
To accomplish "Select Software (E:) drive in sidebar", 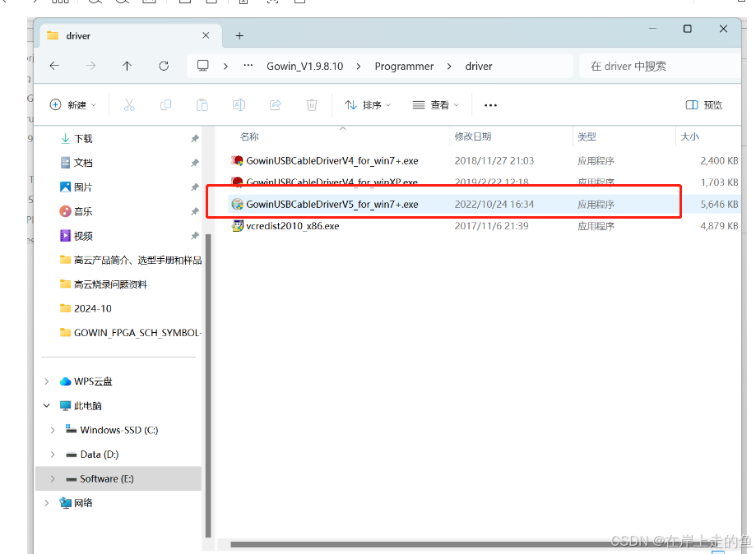I will (107, 478).
